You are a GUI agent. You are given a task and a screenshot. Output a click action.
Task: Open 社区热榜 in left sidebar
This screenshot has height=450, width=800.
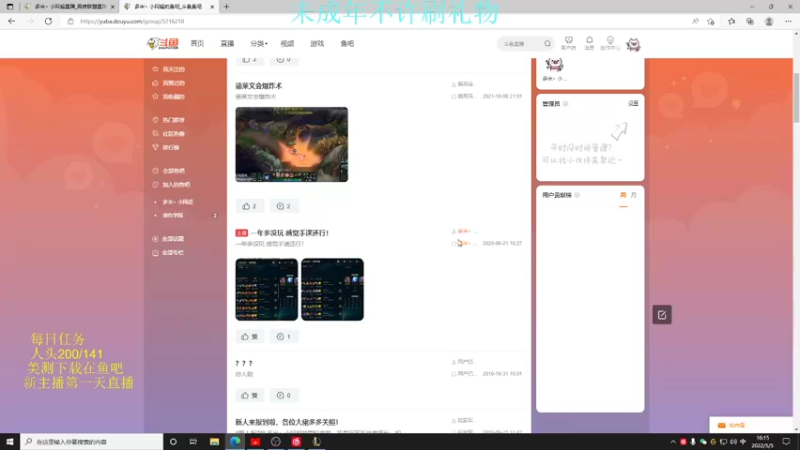tap(169, 134)
